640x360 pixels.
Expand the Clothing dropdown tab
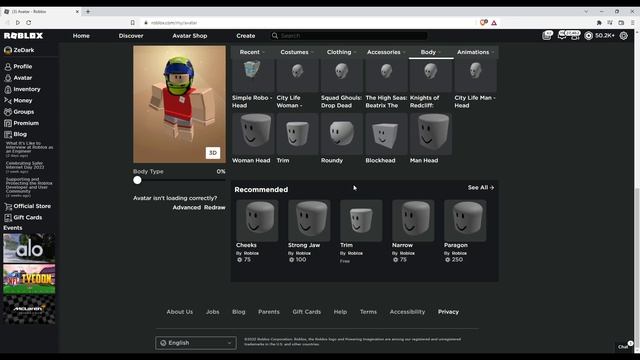(341, 52)
